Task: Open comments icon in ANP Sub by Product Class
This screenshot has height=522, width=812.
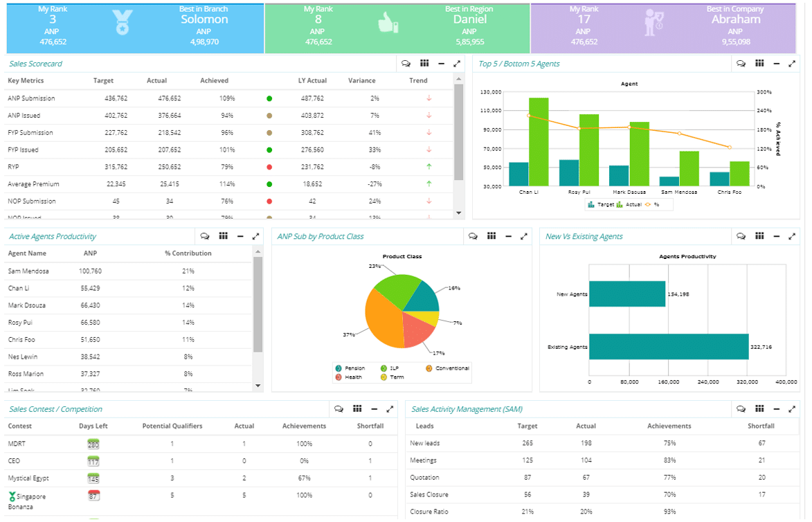Action: 473,236
